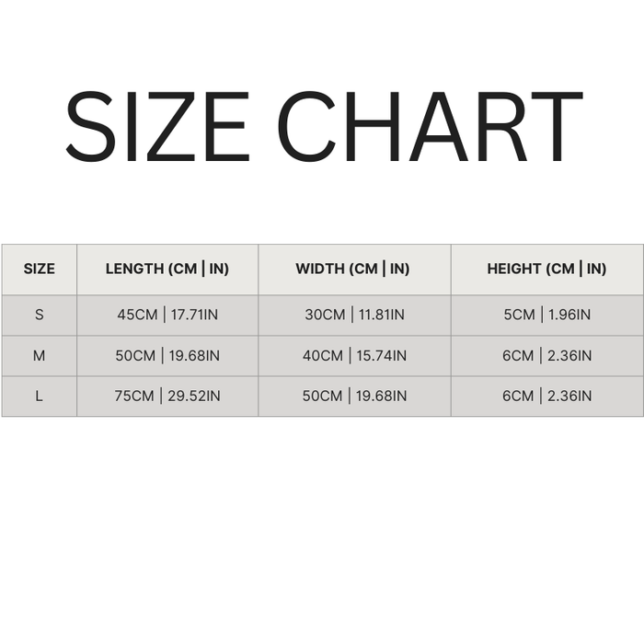644x644 pixels.
Task: Select the S size row label
Action: [x=39, y=315]
